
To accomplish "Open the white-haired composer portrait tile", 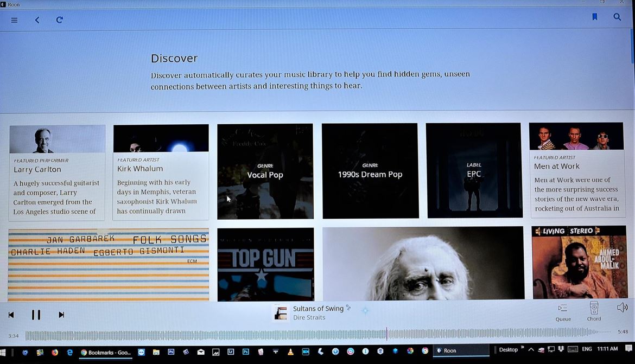I will pos(423,263).
